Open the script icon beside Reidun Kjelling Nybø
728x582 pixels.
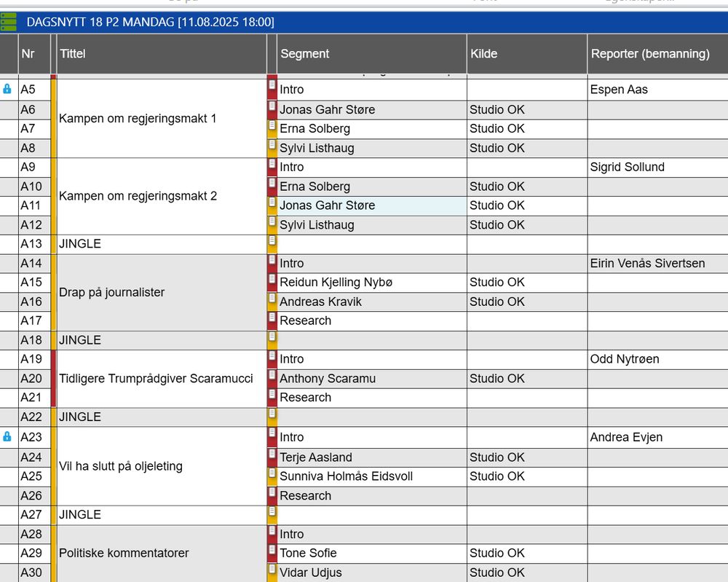(272, 279)
